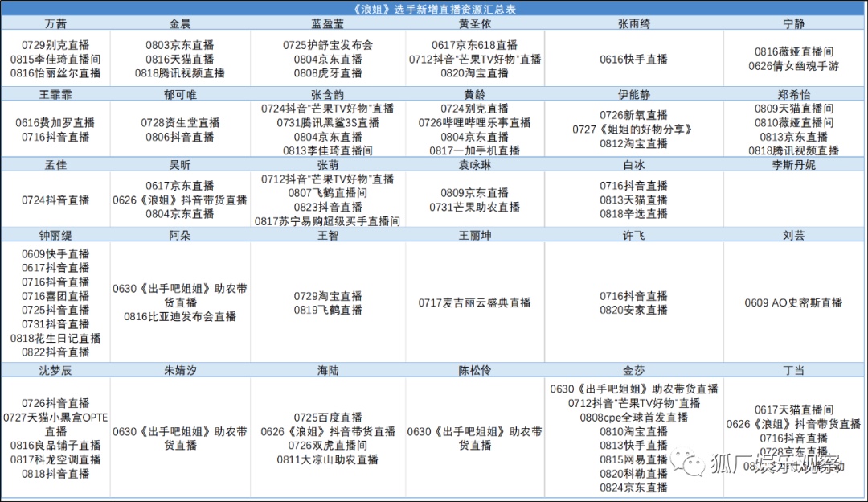
Task: Click the WeChat logo in the watermark
Action: click(686, 463)
